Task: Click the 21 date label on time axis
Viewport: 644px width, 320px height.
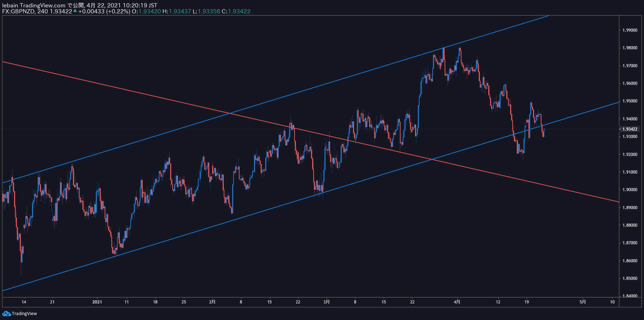Action: point(52,302)
